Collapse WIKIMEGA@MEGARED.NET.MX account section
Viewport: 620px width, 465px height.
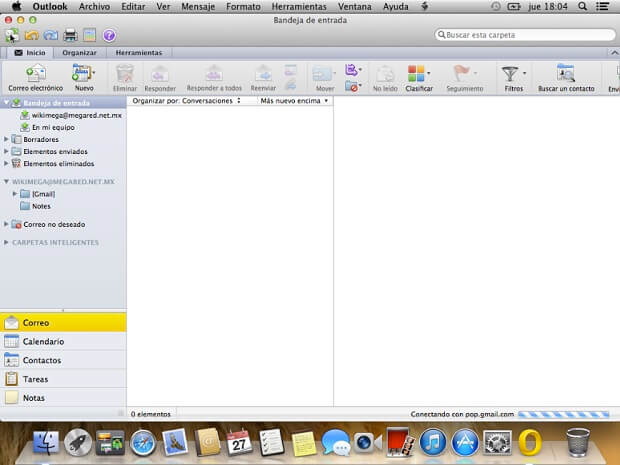[6, 181]
